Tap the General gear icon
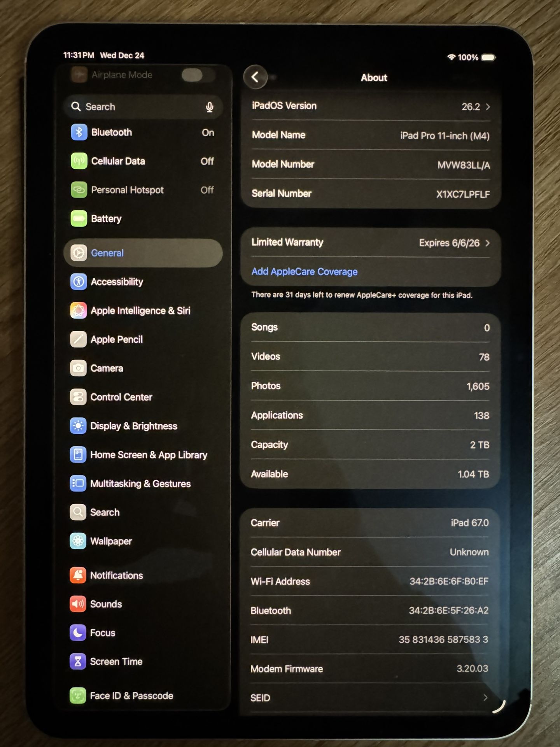This screenshot has height=747, width=560. click(x=79, y=253)
